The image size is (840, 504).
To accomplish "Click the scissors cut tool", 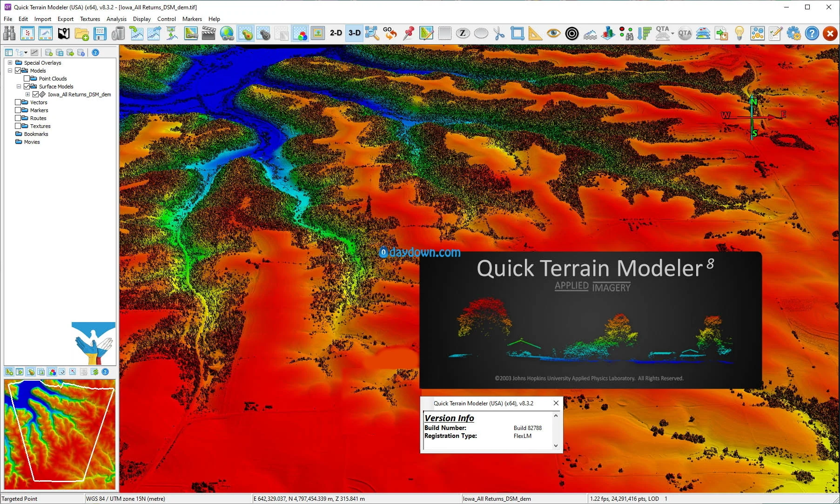I will [499, 34].
